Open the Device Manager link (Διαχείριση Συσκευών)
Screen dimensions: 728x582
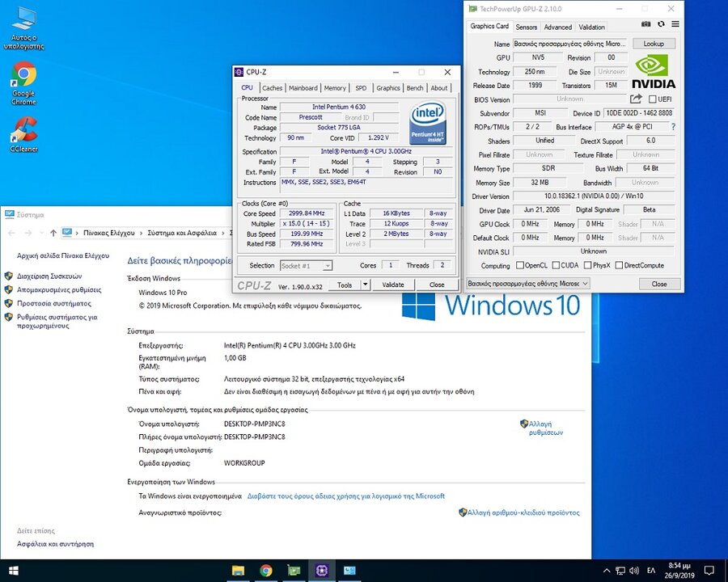49,276
